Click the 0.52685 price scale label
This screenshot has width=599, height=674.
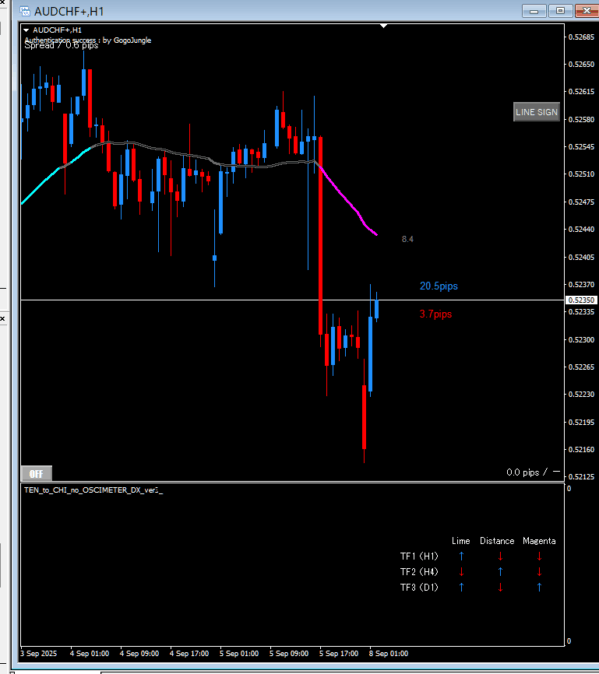click(x=581, y=37)
